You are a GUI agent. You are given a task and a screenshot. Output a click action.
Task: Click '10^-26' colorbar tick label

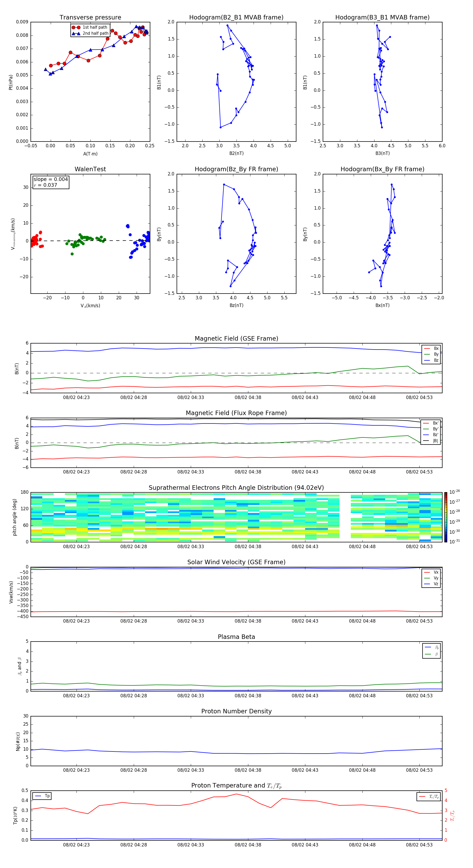[x=455, y=492]
